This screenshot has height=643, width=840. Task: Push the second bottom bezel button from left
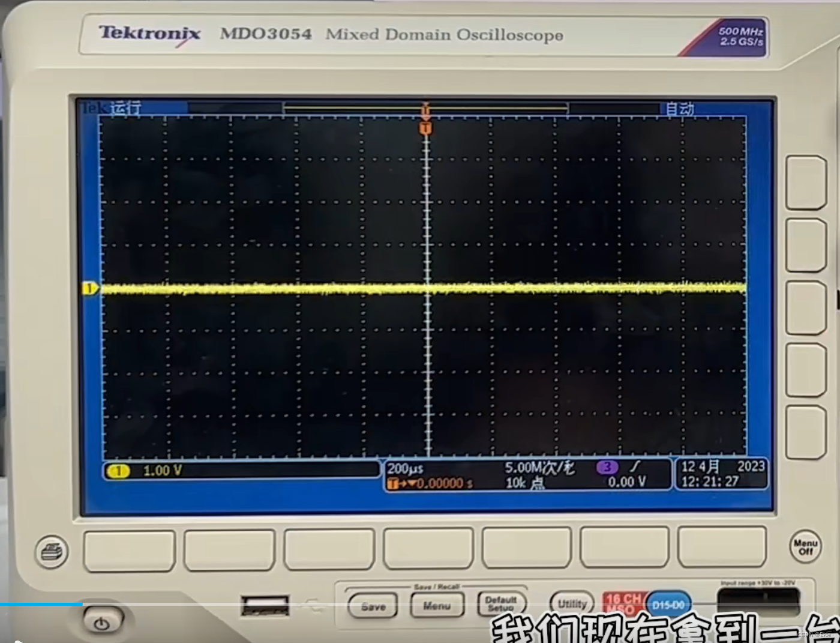pos(229,550)
